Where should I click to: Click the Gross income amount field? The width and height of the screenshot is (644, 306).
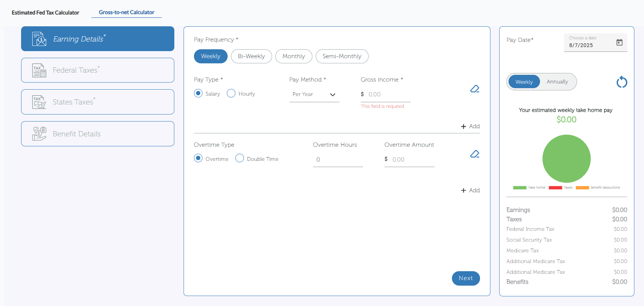389,94
